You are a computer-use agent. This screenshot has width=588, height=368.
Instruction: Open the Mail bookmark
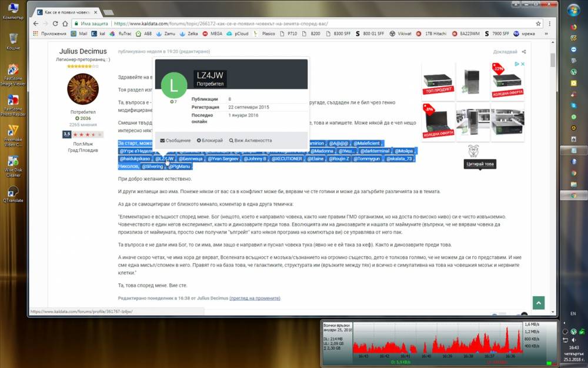pos(79,34)
